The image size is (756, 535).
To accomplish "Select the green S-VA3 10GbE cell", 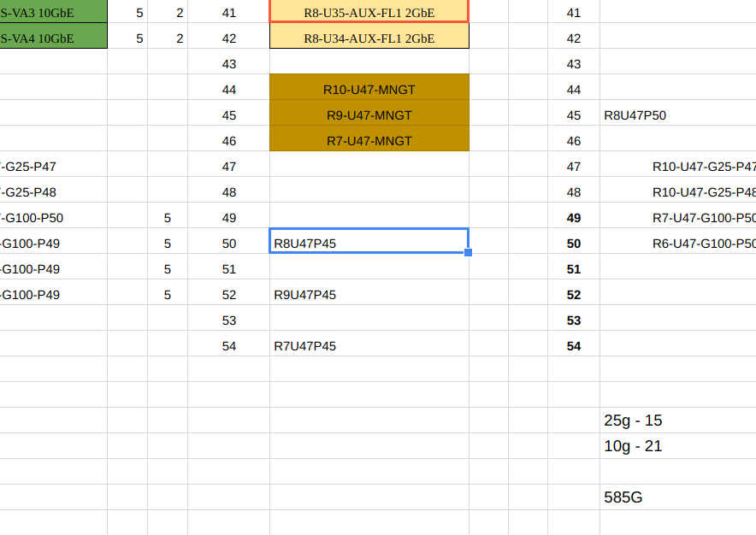I will click(54, 11).
